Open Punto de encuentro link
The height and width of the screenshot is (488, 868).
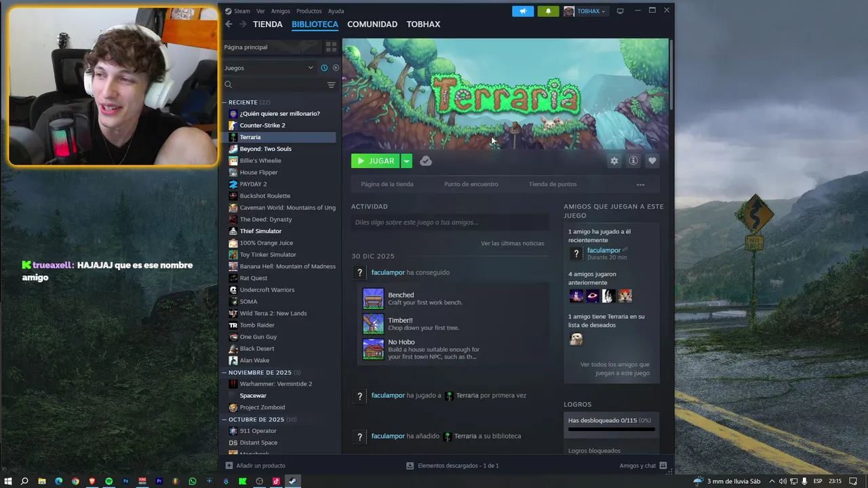click(471, 184)
